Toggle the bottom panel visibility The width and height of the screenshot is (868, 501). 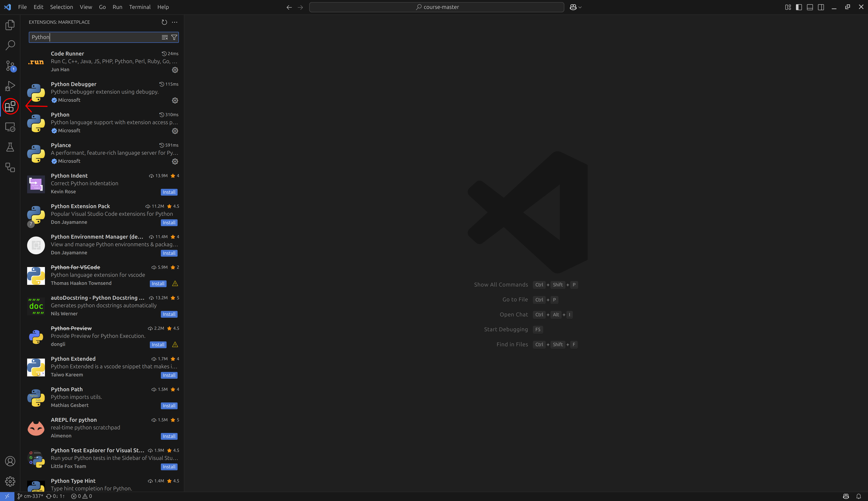[810, 7]
